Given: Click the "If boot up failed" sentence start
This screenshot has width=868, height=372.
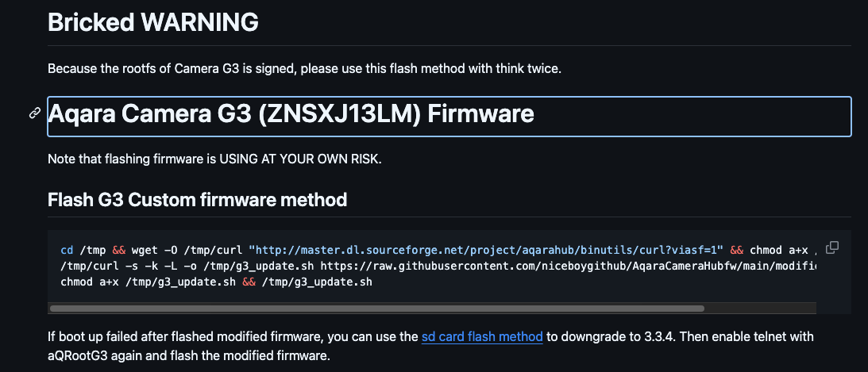Looking at the screenshot, I should click(95, 337).
